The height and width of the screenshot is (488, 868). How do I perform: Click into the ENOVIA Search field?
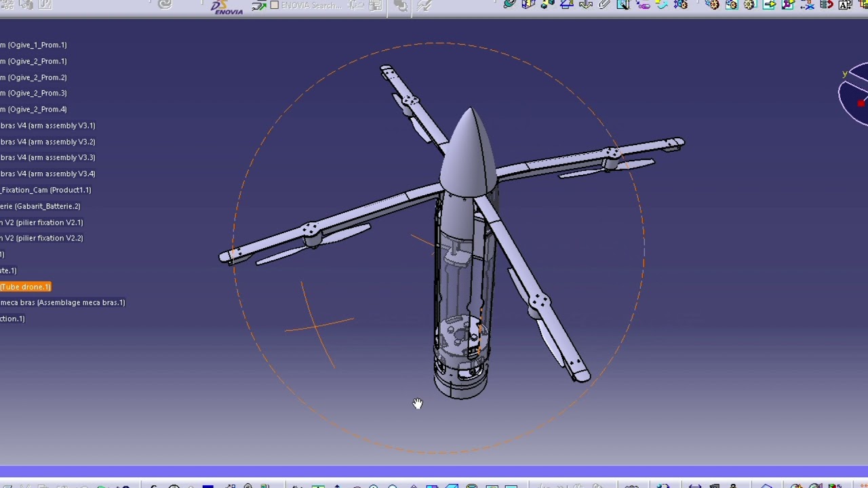[x=311, y=5]
